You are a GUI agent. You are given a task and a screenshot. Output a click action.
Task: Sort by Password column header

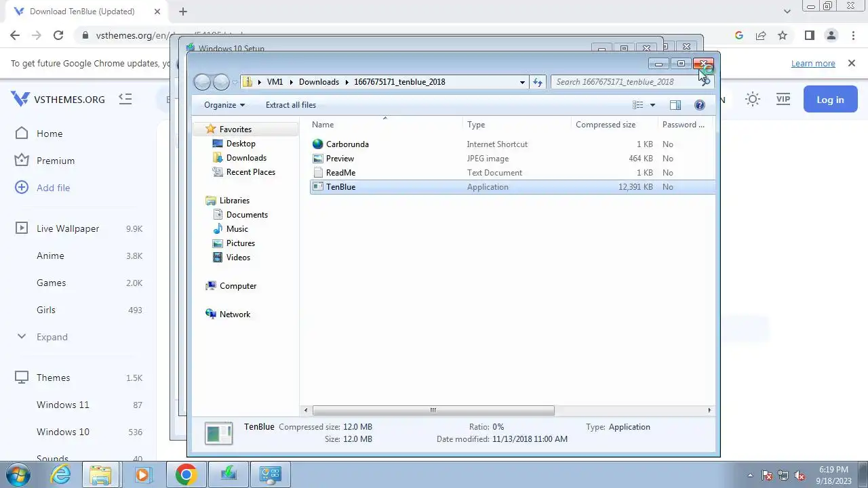[x=686, y=125]
